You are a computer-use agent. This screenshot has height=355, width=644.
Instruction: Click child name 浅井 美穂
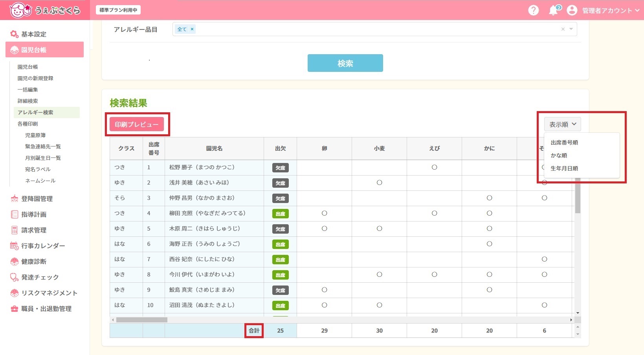[199, 183]
